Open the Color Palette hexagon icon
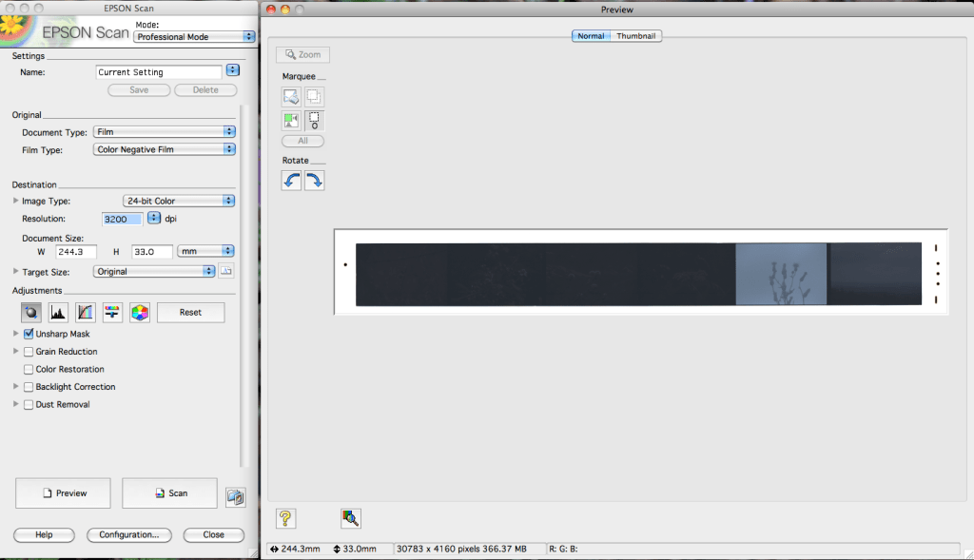 140,312
